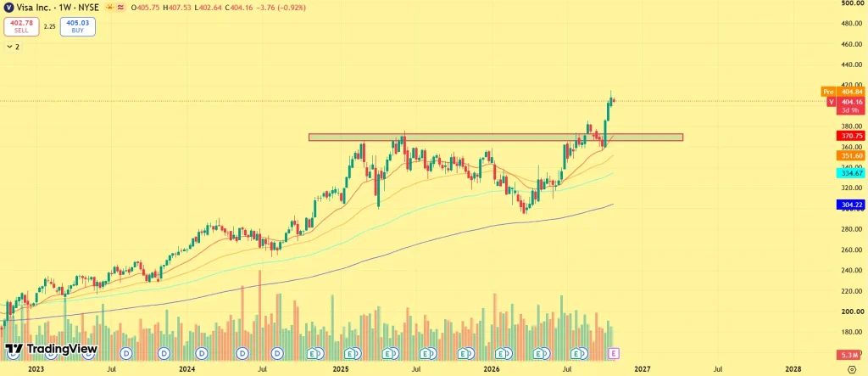Click the O405.75 open value in the legend
The image size is (868, 376).
point(145,8)
